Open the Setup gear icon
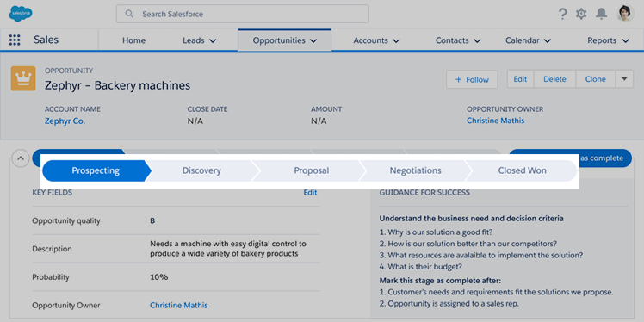This screenshot has height=322, width=644. 581,14
